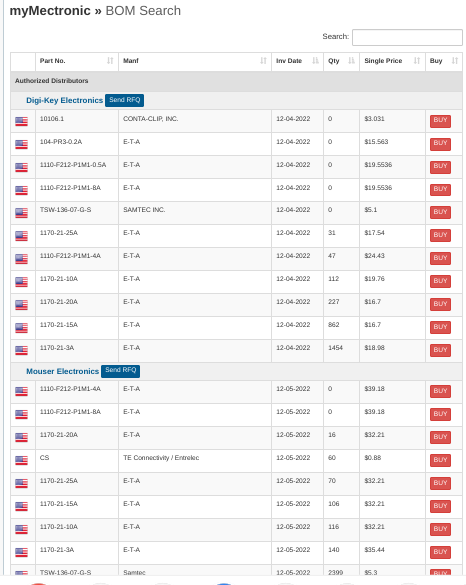Open the Mouser Electronics link
Image resolution: width=466 pixels, height=585 pixels.
(62, 371)
